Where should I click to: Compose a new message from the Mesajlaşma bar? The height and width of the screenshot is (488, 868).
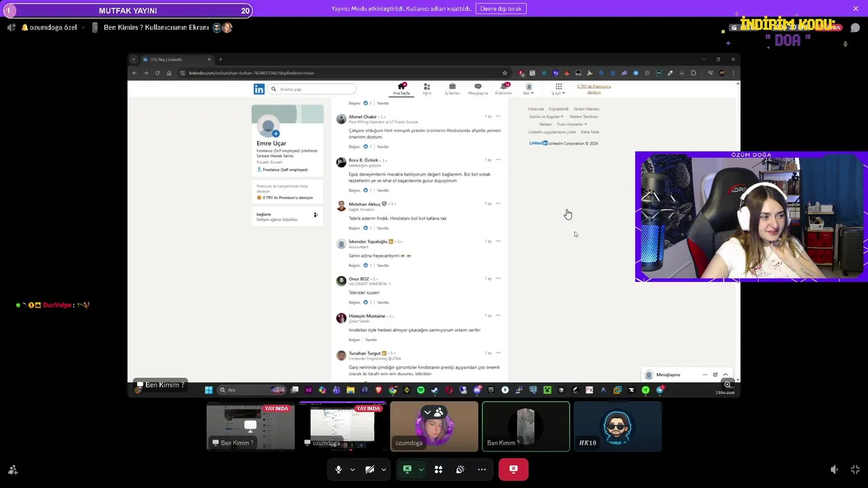[715, 375]
